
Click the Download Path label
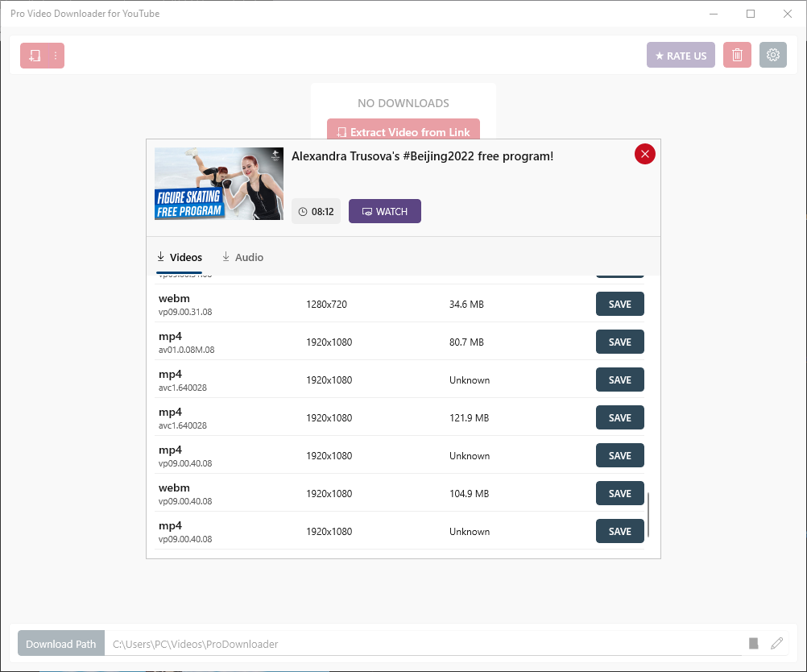coord(60,644)
